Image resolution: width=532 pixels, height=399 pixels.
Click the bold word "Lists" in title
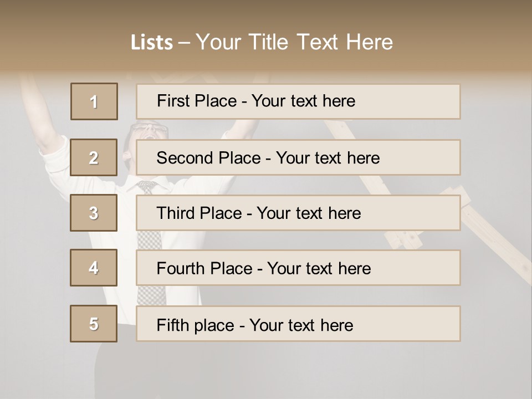coord(152,42)
